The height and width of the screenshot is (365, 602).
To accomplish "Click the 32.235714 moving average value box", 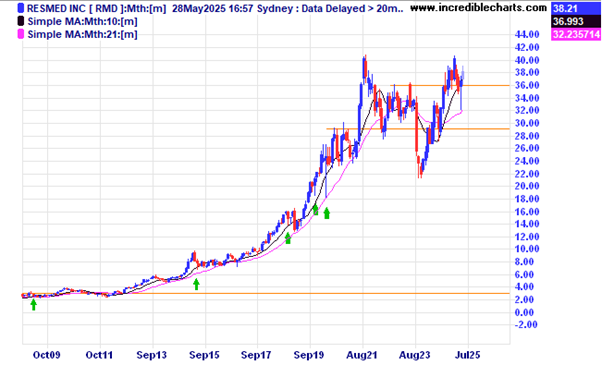I will tap(576, 35).
